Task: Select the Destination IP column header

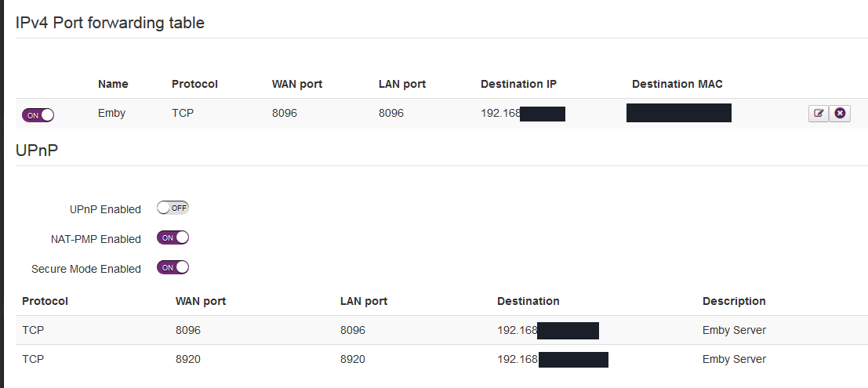Action: (518, 84)
